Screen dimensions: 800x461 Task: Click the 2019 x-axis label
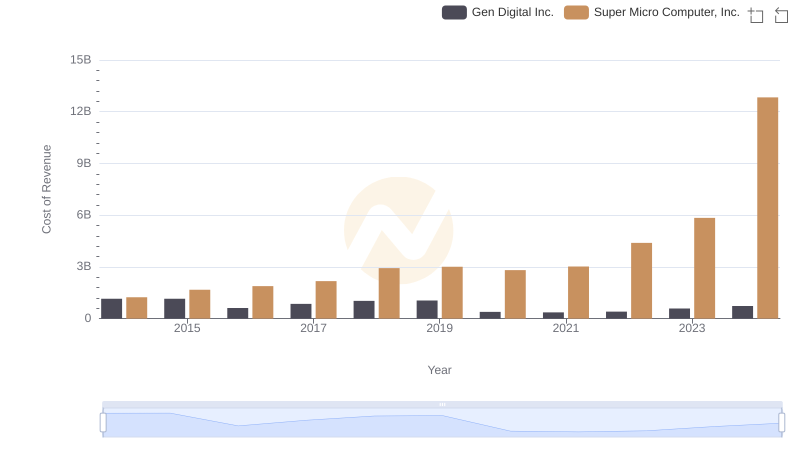point(439,328)
